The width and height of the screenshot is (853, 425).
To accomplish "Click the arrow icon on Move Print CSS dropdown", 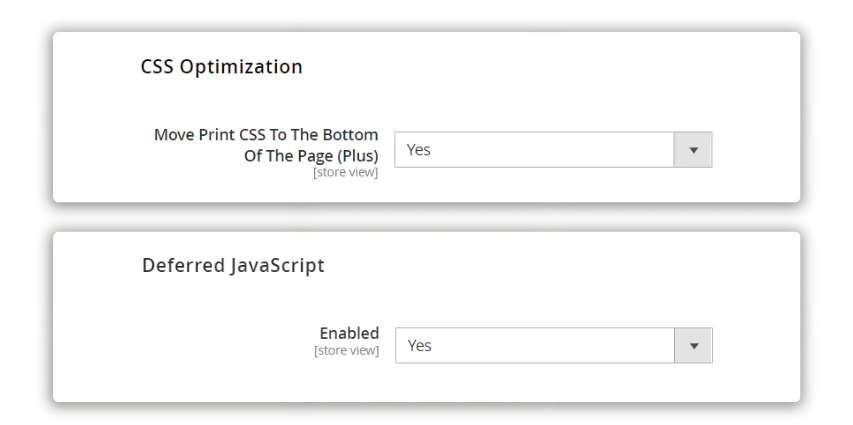I will [693, 150].
